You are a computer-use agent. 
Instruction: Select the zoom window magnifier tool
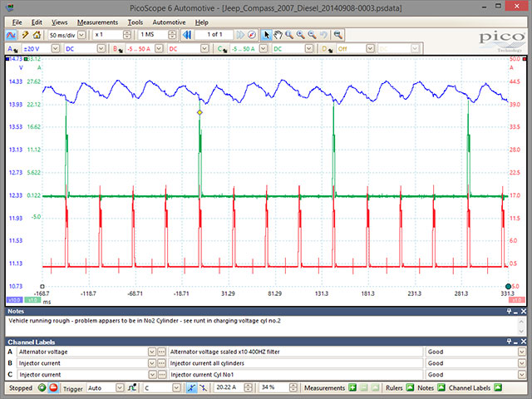[289, 35]
